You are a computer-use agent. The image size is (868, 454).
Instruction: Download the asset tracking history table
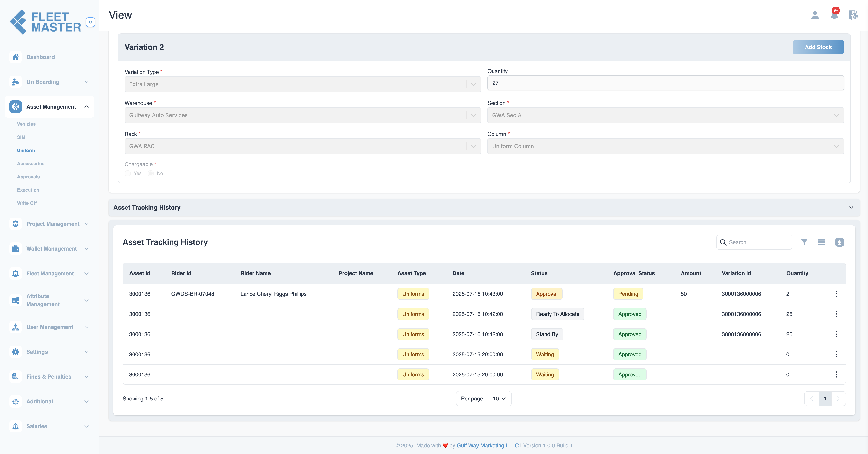839,242
